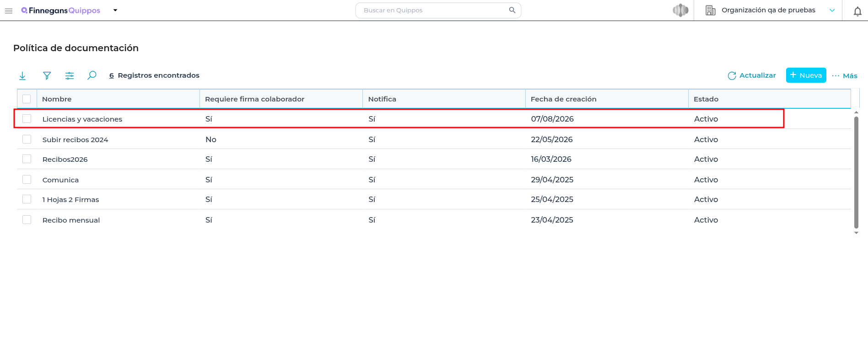Screen dimensions: 868x346
Task: Check the Licencias y vacaciones row checkbox
Action: coord(27,118)
